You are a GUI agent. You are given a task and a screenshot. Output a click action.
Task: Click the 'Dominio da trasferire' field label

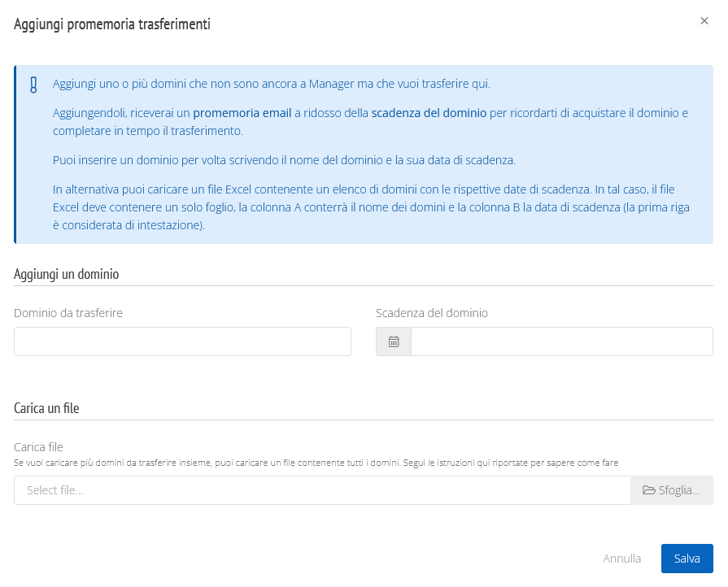[x=68, y=313]
